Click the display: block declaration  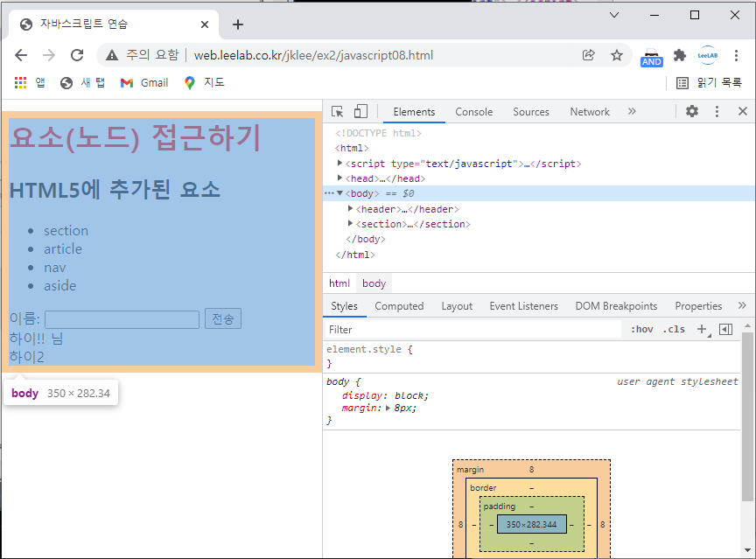pos(385,395)
